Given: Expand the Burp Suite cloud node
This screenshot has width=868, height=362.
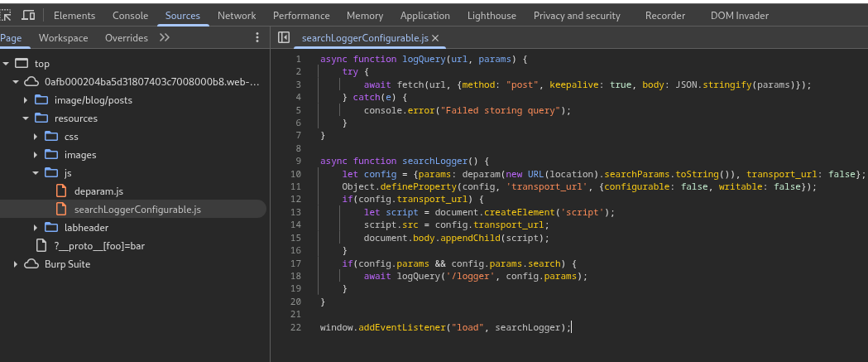Looking at the screenshot, I should tap(16, 264).
